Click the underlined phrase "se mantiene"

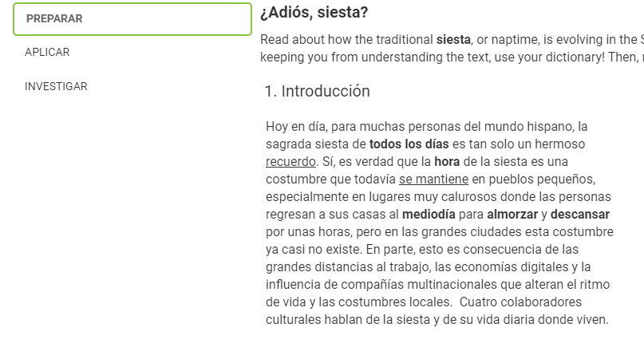433,179
